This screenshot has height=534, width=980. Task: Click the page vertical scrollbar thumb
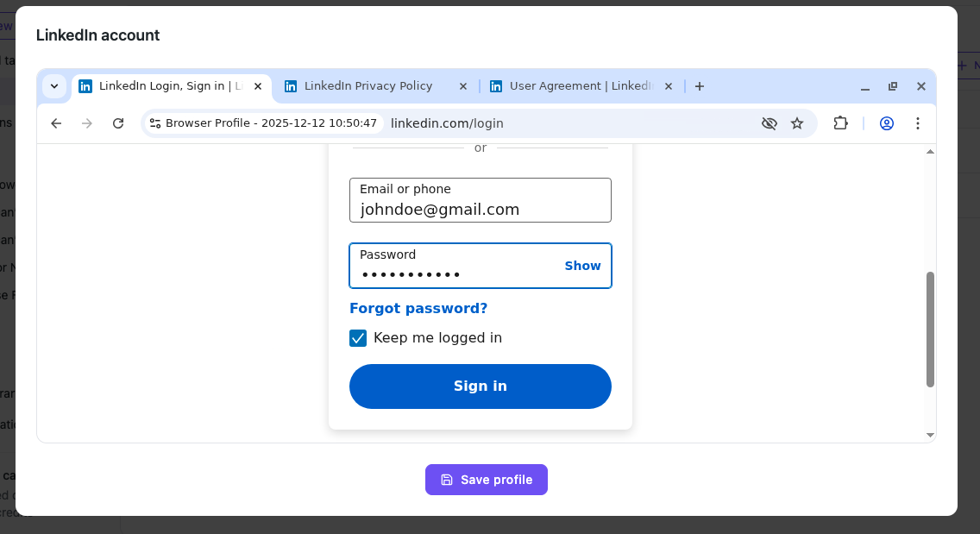[930, 330]
